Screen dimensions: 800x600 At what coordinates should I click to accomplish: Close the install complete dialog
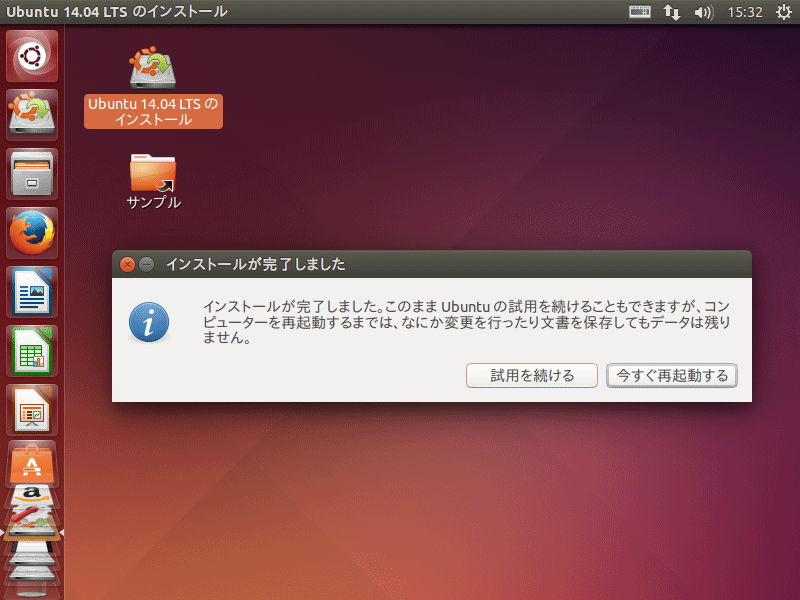coord(127,264)
